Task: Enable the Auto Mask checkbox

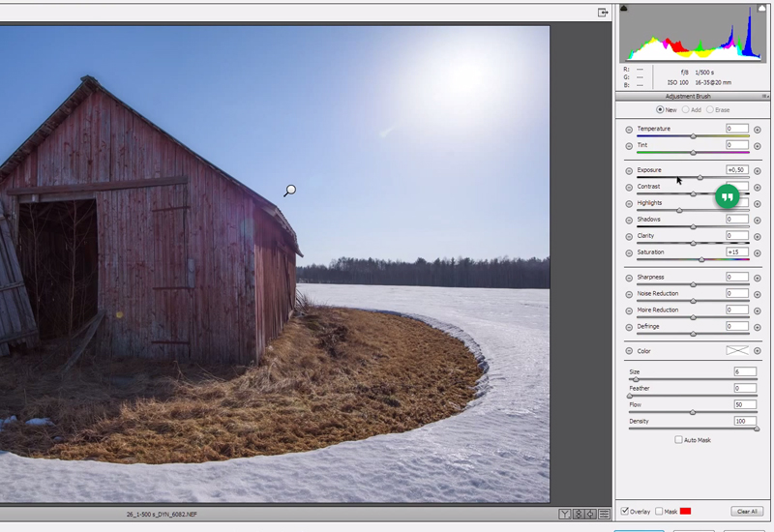Action: 678,440
